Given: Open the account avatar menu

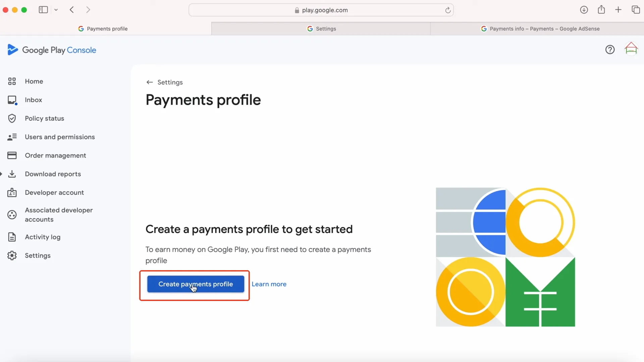Looking at the screenshot, I should [631, 49].
